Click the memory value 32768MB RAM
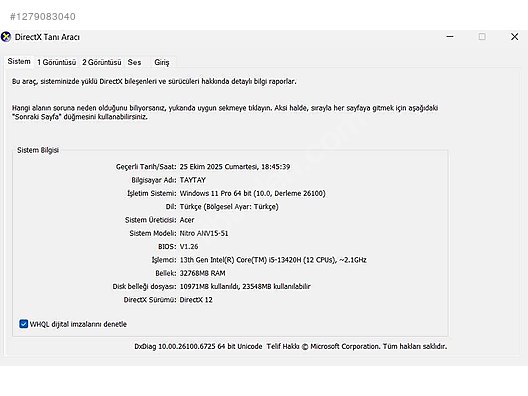The image size is (528, 396). [202, 273]
